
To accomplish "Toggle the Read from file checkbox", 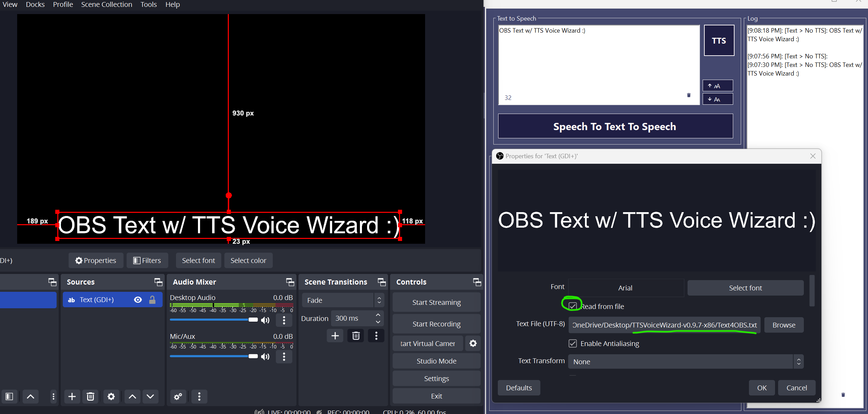I will 573,306.
